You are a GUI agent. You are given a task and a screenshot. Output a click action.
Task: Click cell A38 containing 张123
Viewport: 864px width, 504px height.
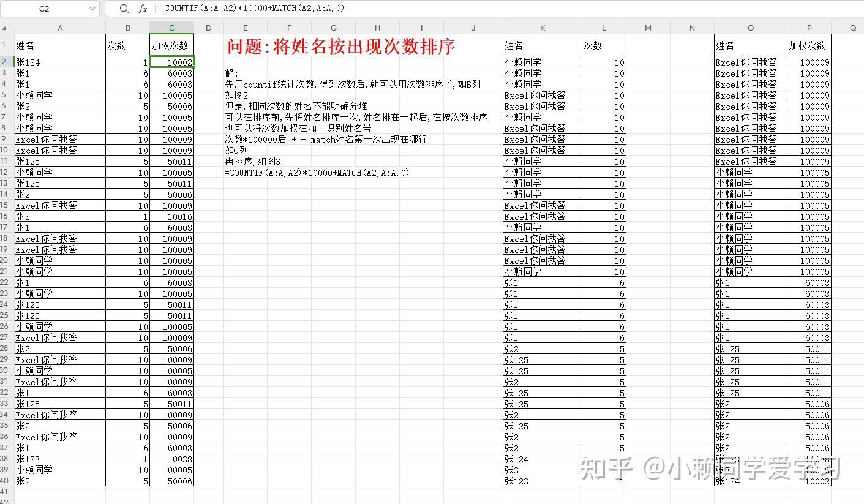click(60, 459)
